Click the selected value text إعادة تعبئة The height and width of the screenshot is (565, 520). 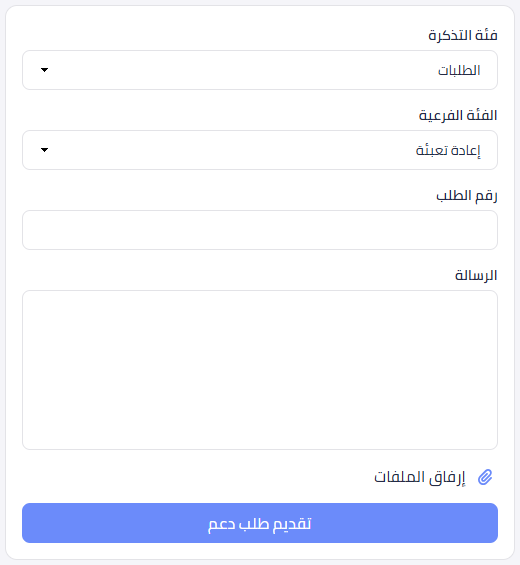pyautogui.click(x=448, y=150)
